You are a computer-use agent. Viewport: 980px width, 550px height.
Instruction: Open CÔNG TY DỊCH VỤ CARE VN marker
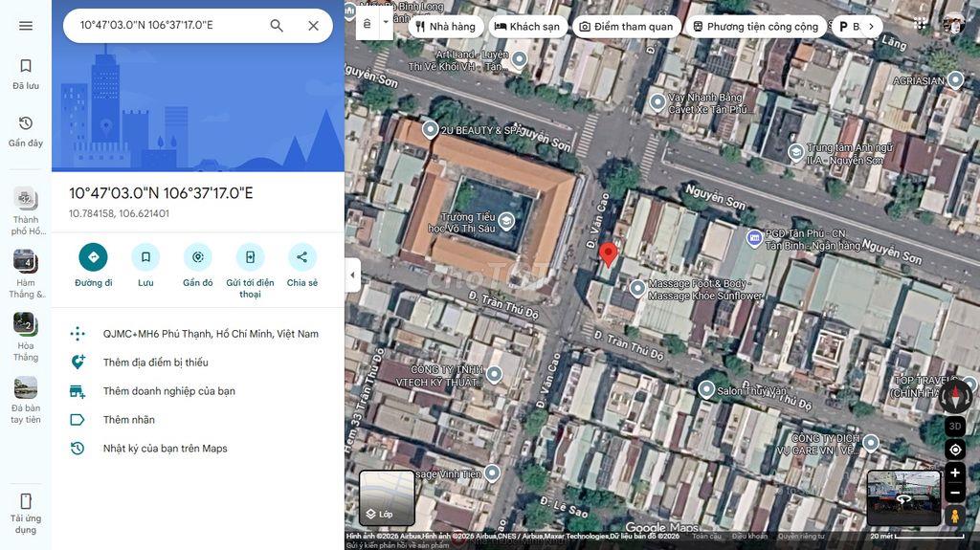click(871, 443)
